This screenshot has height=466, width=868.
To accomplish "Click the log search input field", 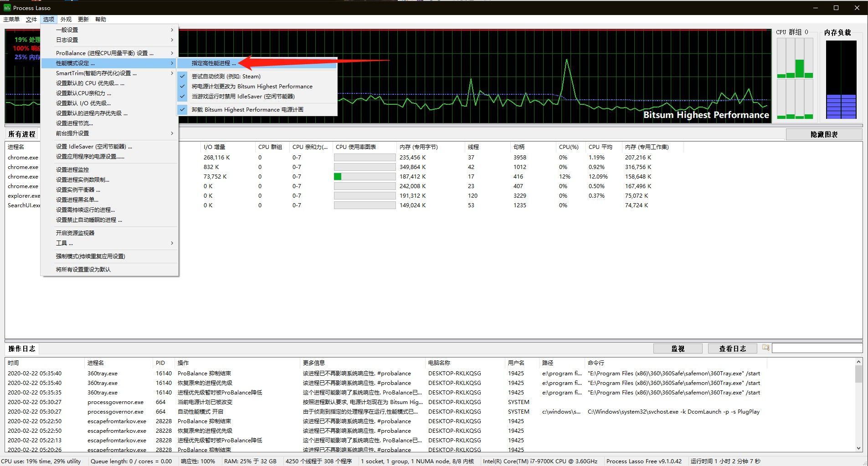I will [x=817, y=348].
